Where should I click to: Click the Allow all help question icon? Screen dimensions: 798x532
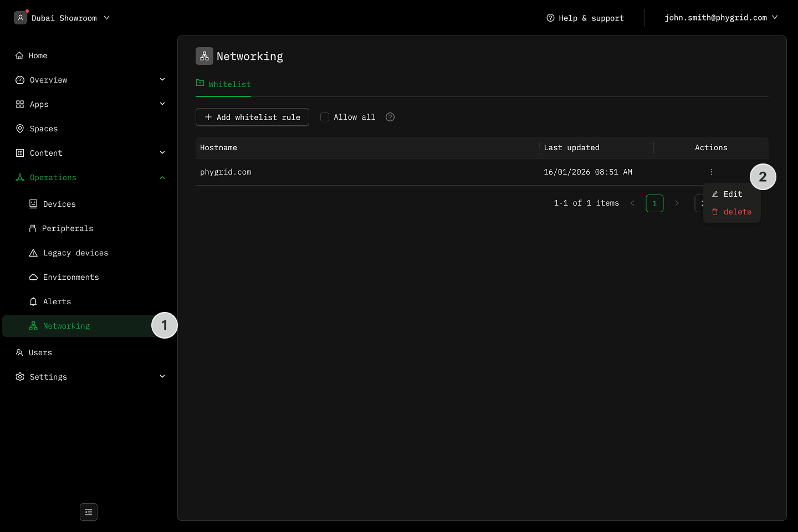click(x=390, y=117)
